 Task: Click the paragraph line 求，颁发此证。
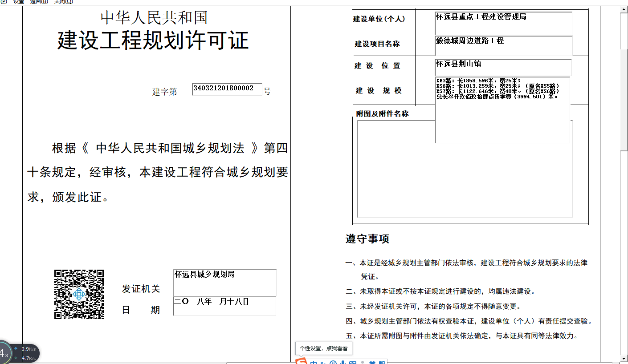coord(68,197)
